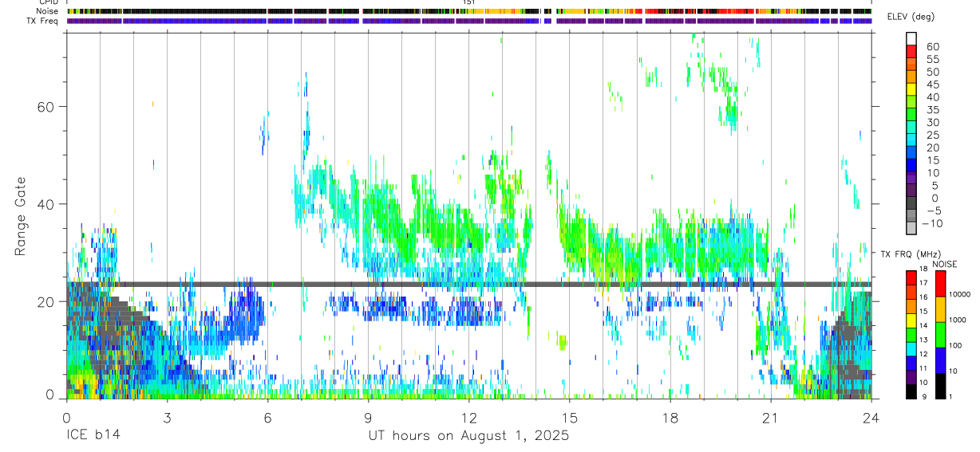The height and width of the screenshot is (452, 980).
Task: Click the 'Range Gate' y-axis label
Action: 21,216
